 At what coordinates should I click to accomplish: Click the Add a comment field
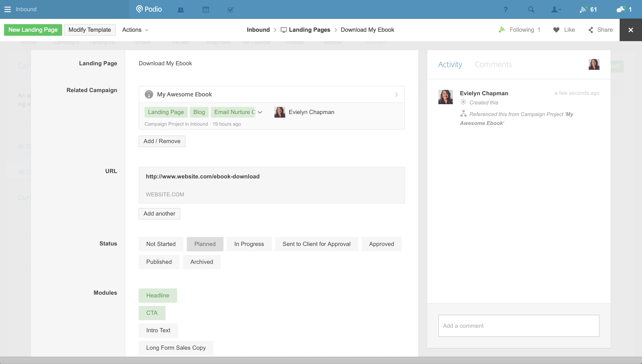(519, 326)
